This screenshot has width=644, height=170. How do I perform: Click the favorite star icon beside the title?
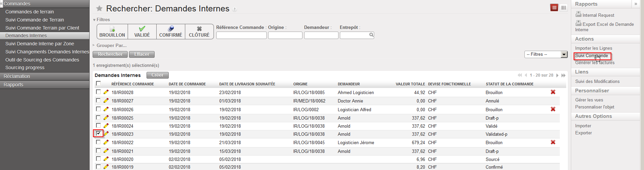click(x=99, y=8)
